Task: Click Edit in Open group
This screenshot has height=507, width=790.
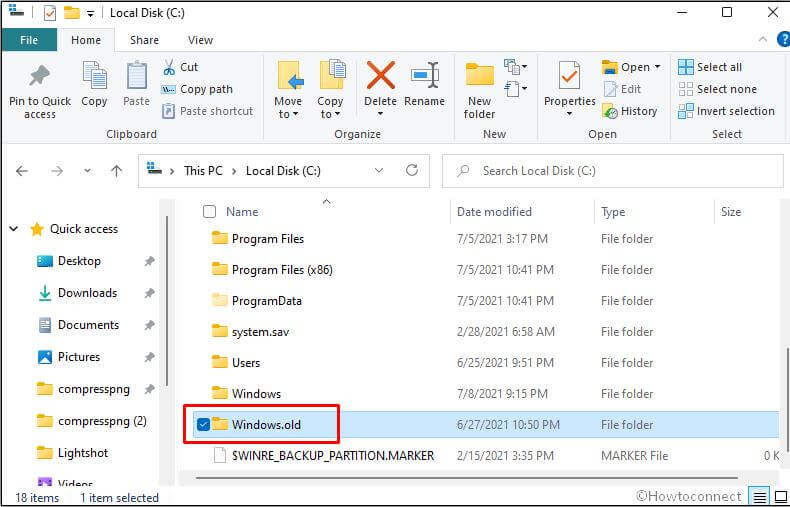Action: [x=622, y=89]
